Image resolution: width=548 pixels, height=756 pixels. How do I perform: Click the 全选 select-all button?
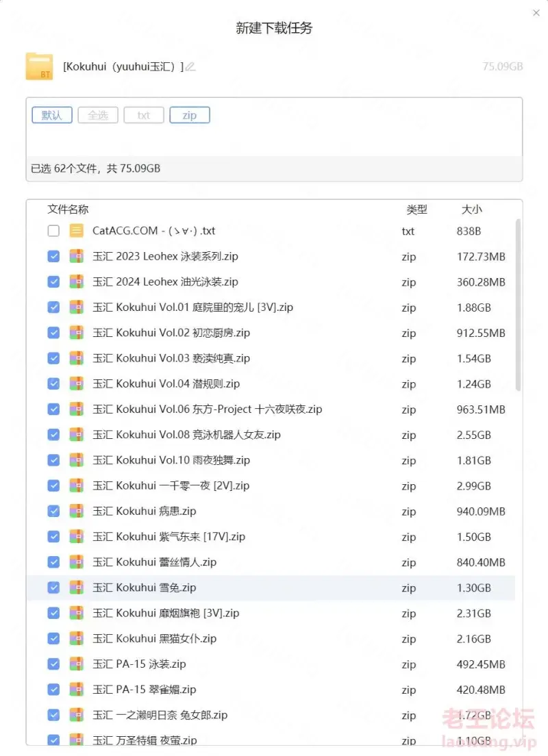click(98, 115)
